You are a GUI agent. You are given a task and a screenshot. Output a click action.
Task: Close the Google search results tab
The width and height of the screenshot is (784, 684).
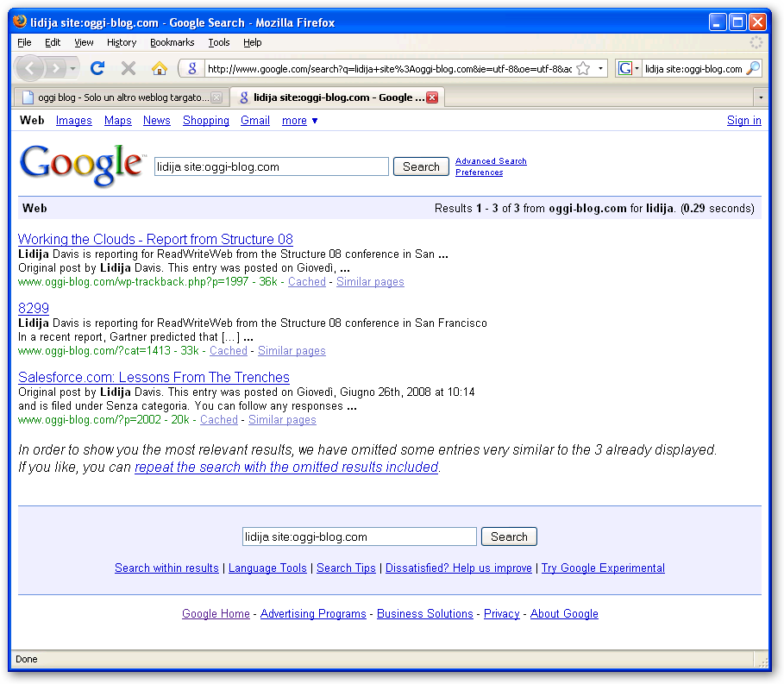coord(432,97)
